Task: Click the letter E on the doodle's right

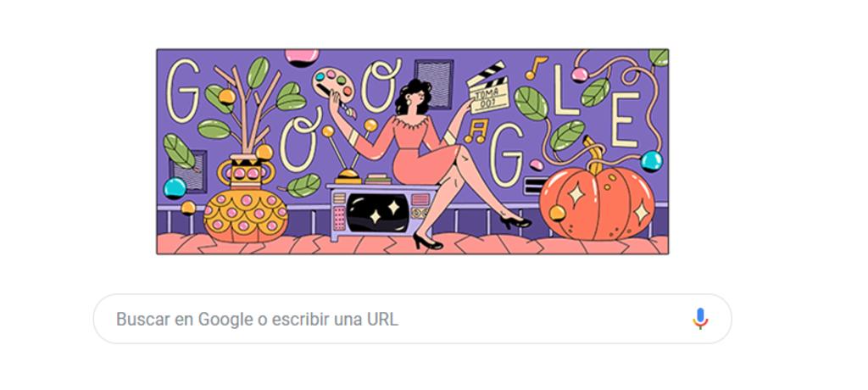Action: point(625,120)
